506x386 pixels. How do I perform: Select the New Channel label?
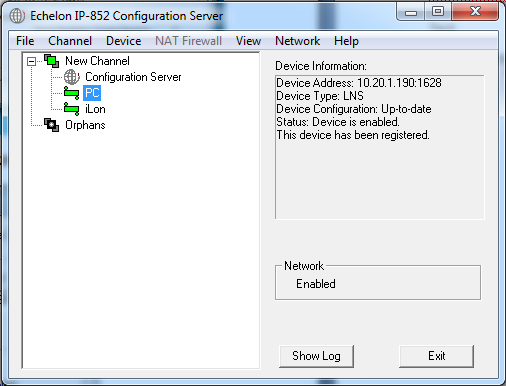pyautogui.click(x=97, y=61)
